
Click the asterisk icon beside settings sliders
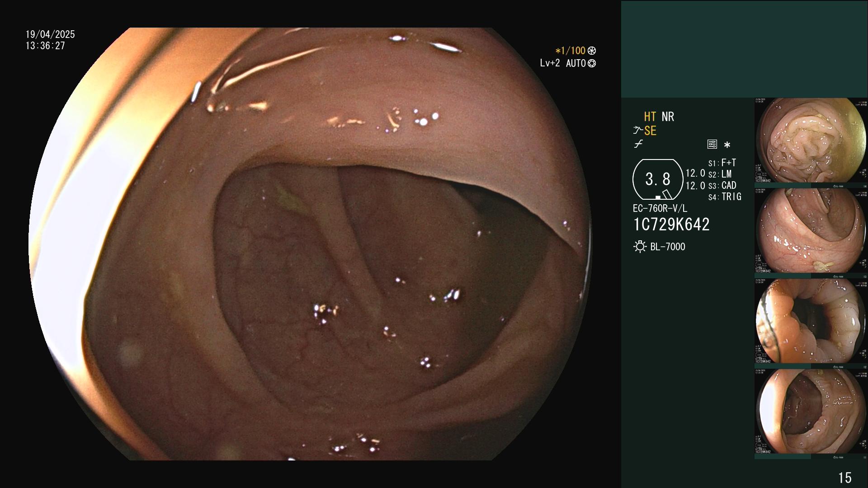tap(727, 145)
